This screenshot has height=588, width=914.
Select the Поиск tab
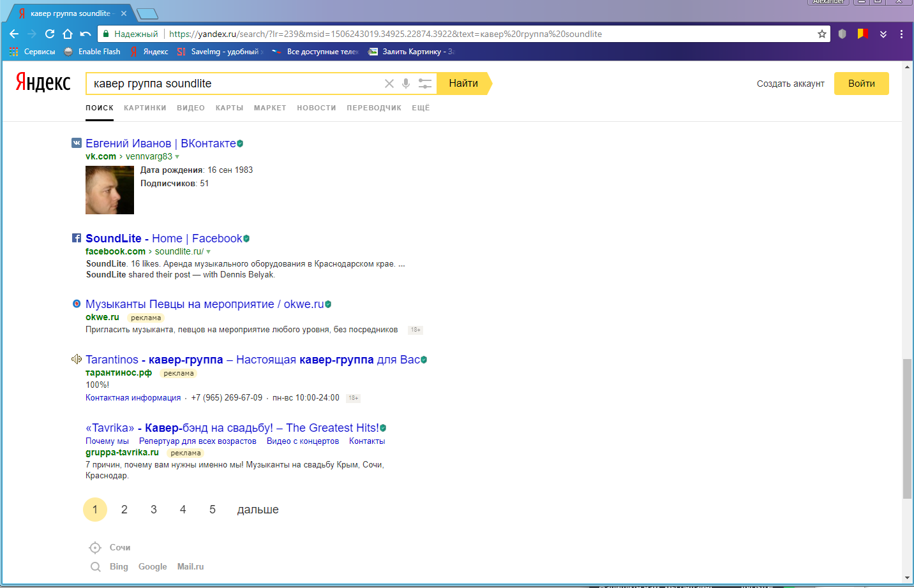(x=100, y=108)
